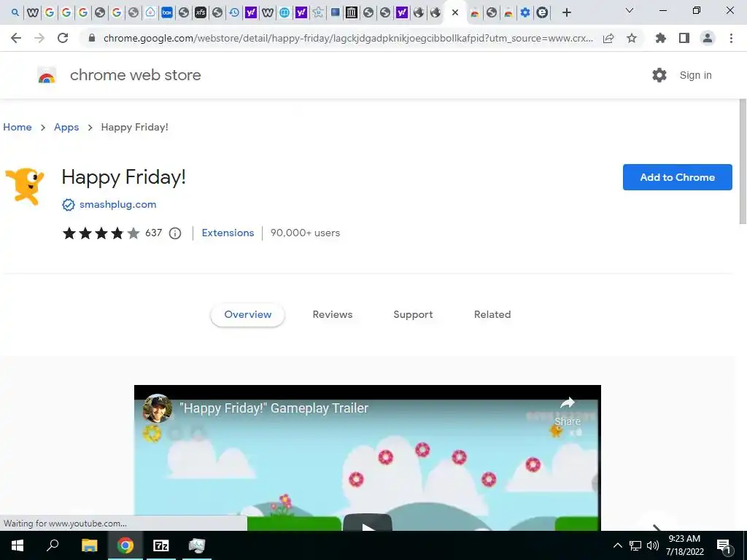Go to Home breadcrumb

click(18, 127)
